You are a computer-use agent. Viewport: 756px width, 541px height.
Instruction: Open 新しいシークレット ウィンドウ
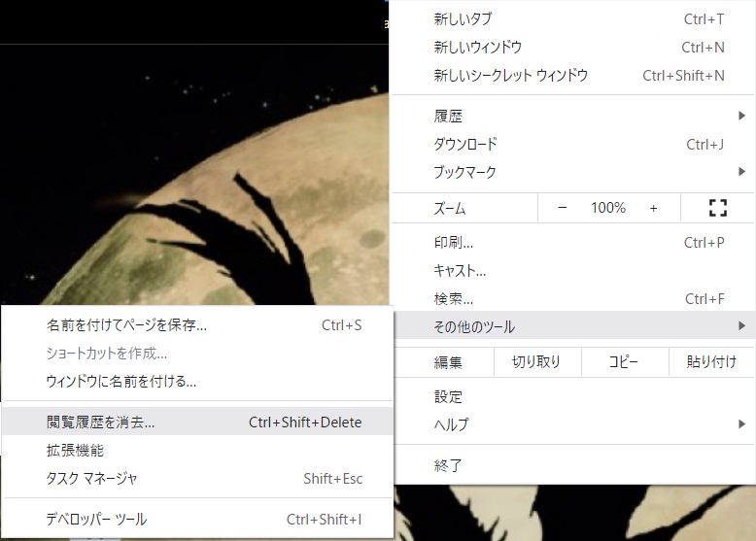click(x=571, y=75)
